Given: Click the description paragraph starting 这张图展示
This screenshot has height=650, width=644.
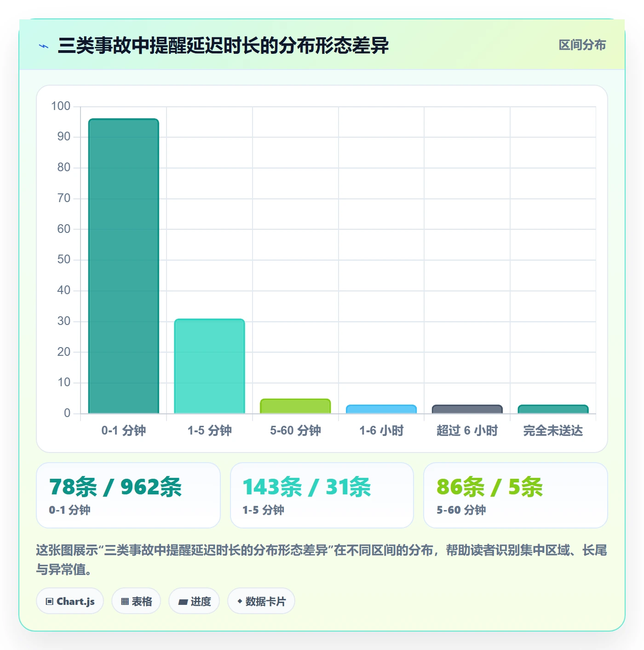Looking at the screenshot, I should 322,559.
